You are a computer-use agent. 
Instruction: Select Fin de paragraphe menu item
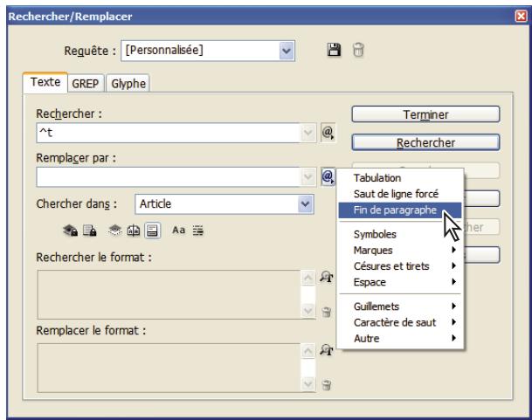tap(400, 210)
